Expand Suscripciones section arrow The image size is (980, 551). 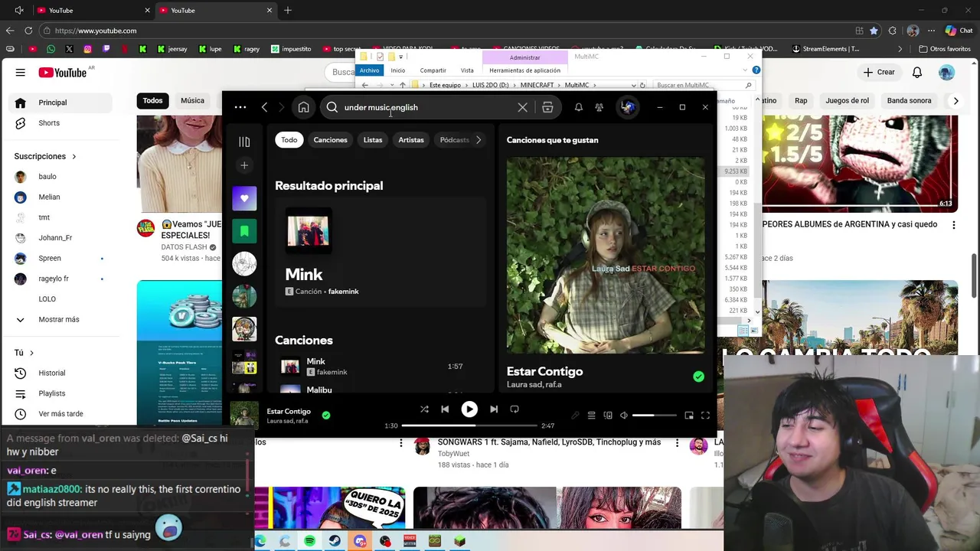[74, 156]
